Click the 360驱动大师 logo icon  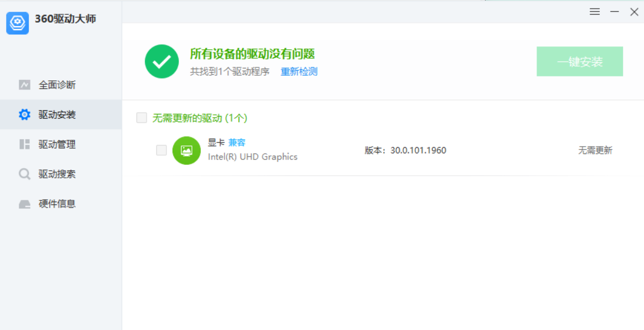point(18,23)
